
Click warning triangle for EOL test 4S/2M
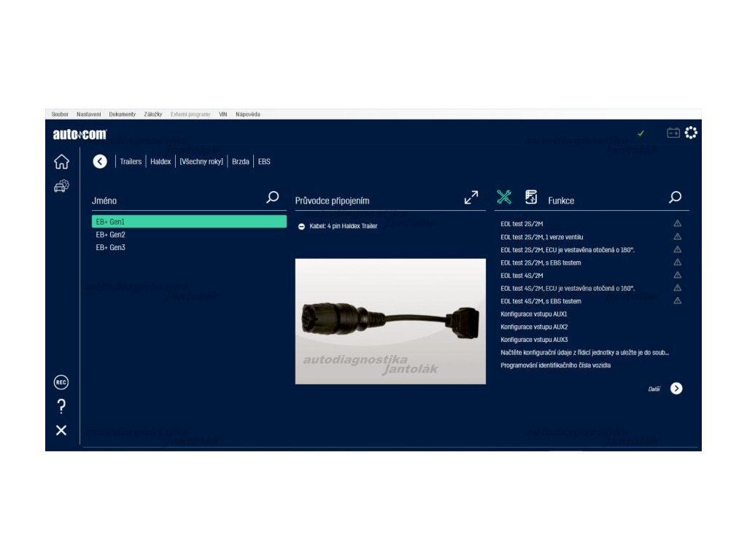(678, 275)
